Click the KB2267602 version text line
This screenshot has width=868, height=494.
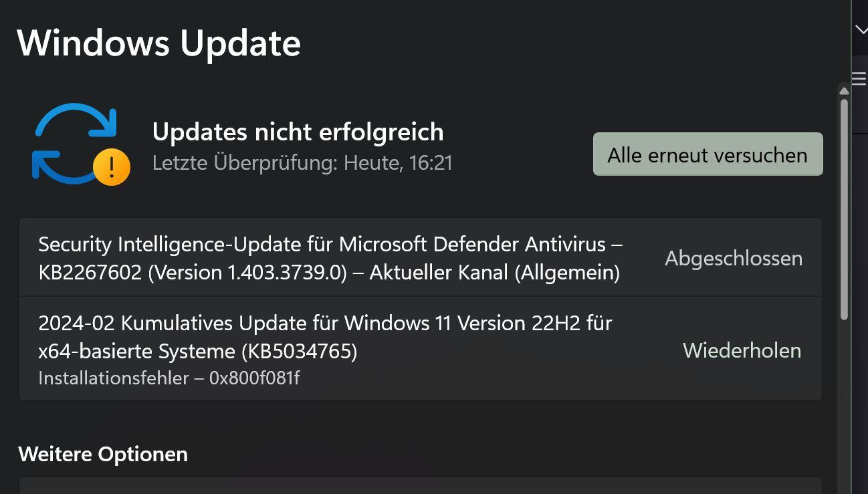click(x=329, y=273)
